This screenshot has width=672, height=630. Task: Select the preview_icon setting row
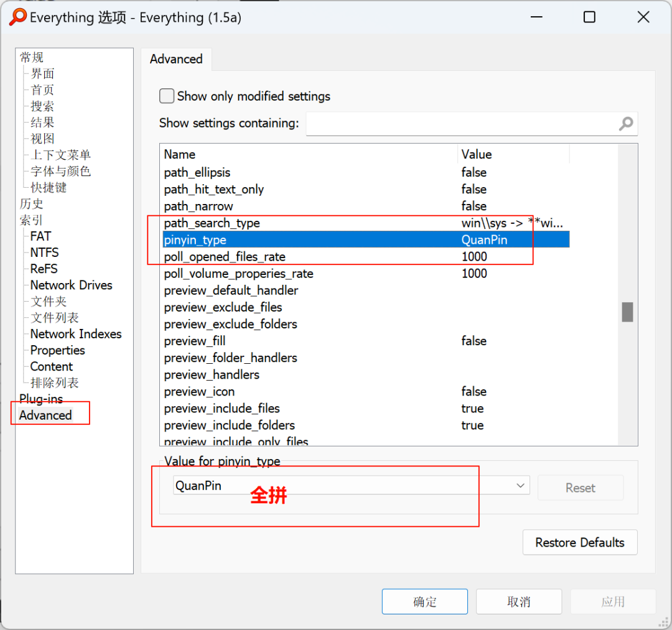[x=366, y=391]
